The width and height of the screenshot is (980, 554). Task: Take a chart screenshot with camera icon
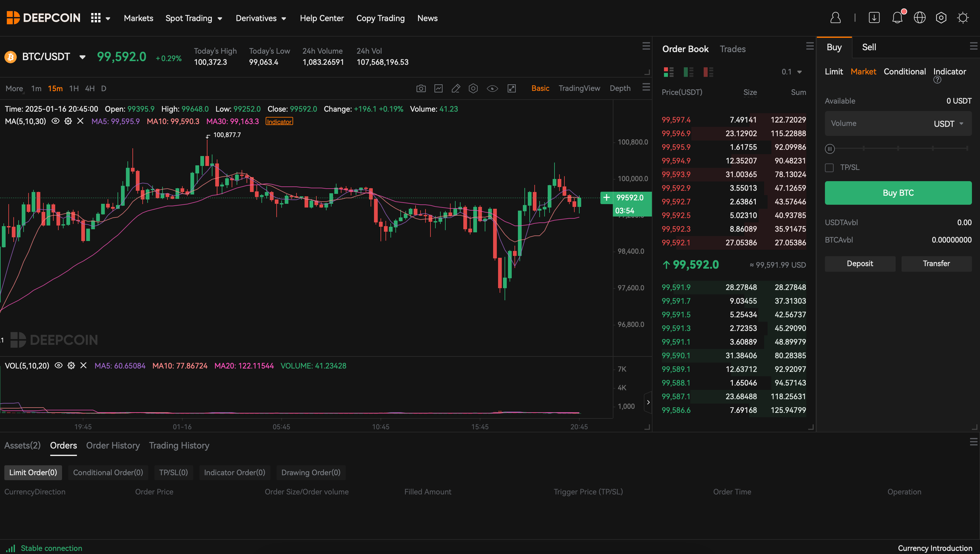(x=421, y=89)
